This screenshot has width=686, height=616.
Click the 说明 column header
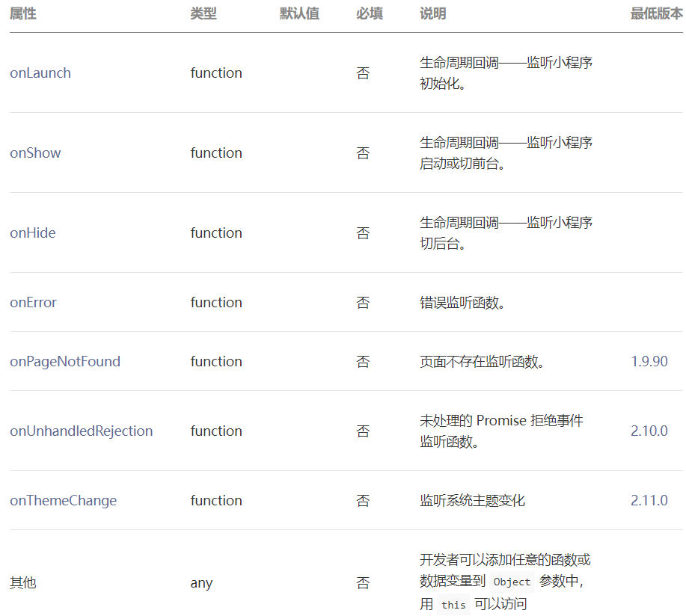(433, 13)
